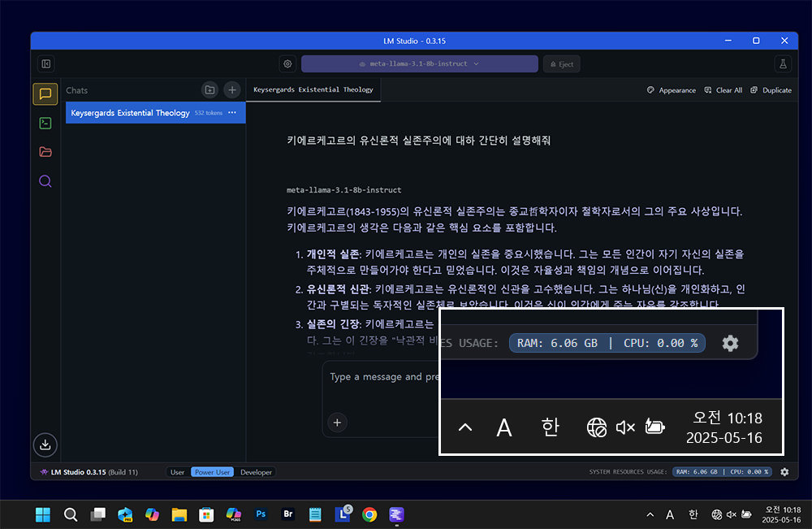
Task: Open options menu for Keysergards chat
Action: tap(232, 113)
